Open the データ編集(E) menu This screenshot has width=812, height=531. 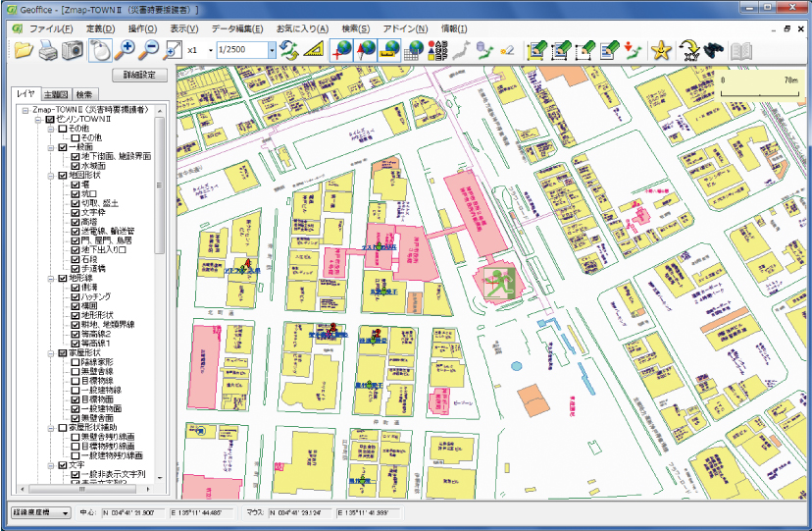[237, 29]
